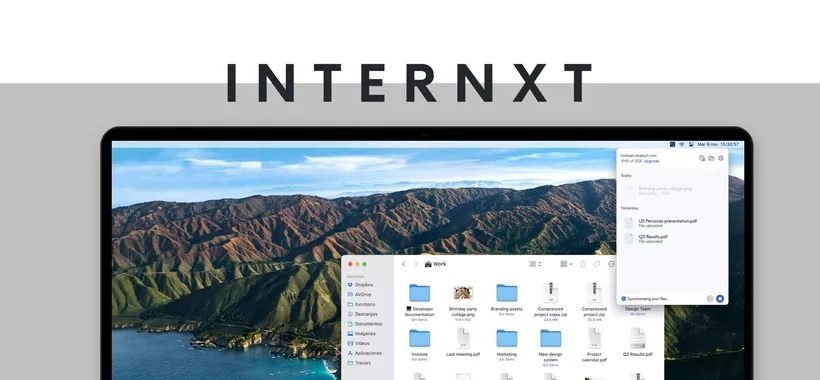Viewport: 820px width, 380px height.
Task: Switch the Finder icon view selector
Action: click(536, 264)
